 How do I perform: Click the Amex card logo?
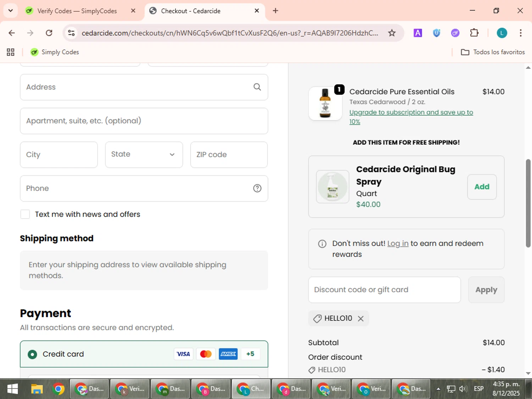pyautogui.click(x=228, y=354)
